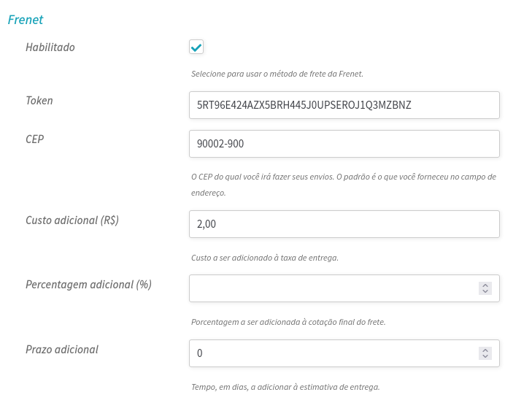Click the Token label
Screen dimensions: 532x411
coord(39,101)
